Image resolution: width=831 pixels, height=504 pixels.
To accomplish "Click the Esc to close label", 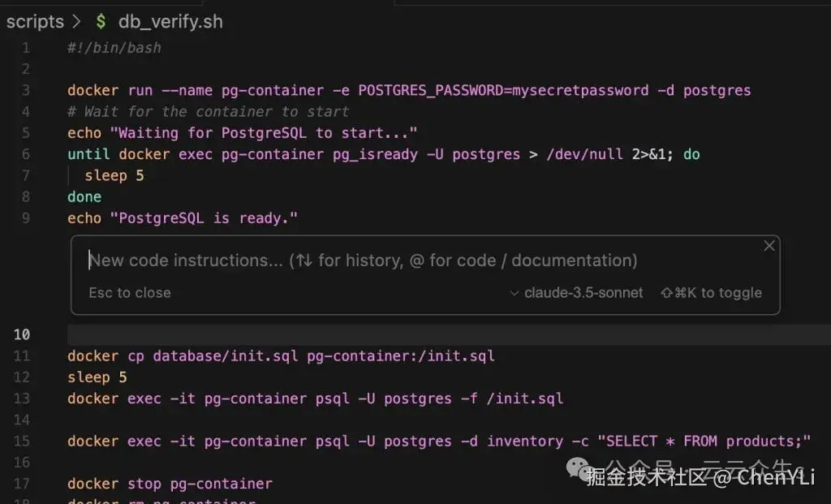I will tap(129, 292).
